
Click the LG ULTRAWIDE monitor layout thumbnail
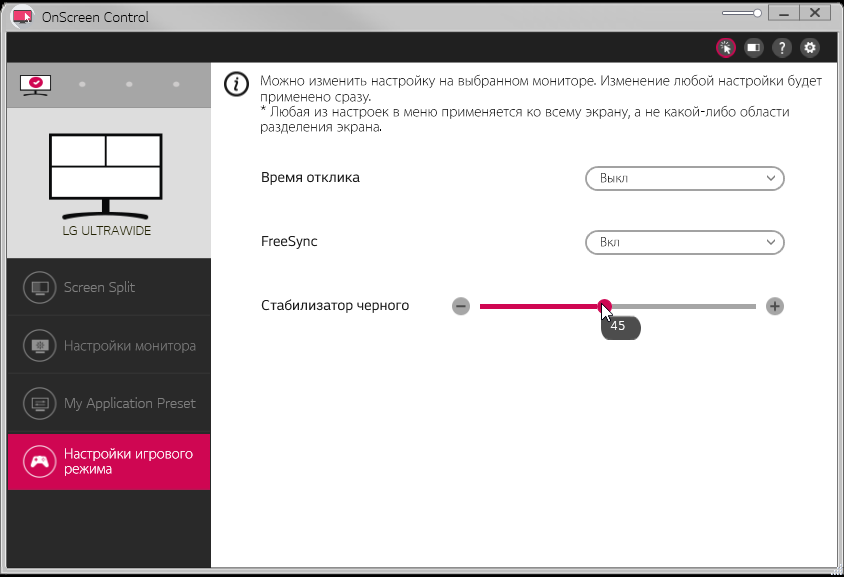coord(106,176)
